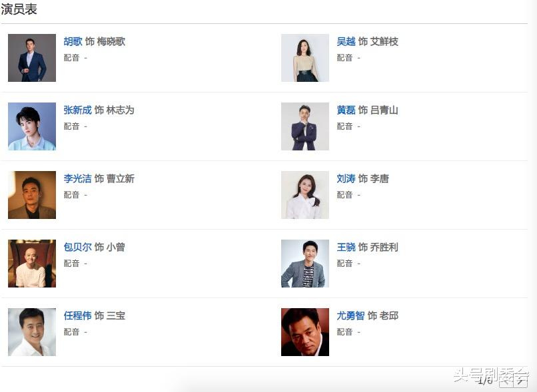Image resolution: width=537 pixels, height=392 pixels.
Task: View 刘涛's photo thumbnail
Action: pos(304,195)
